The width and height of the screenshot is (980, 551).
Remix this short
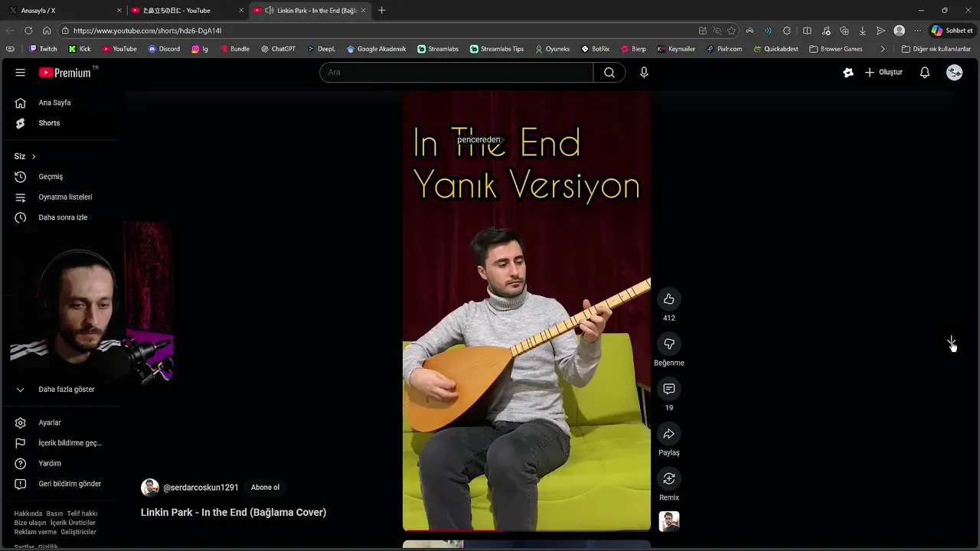[669, 478]
